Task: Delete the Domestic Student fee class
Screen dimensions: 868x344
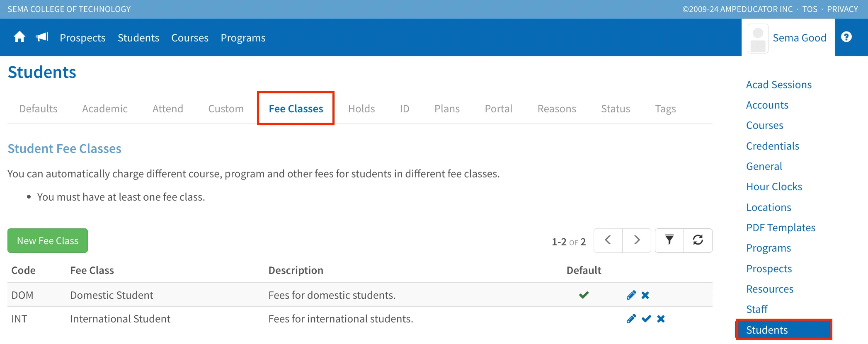Action: tap(645, 295)
